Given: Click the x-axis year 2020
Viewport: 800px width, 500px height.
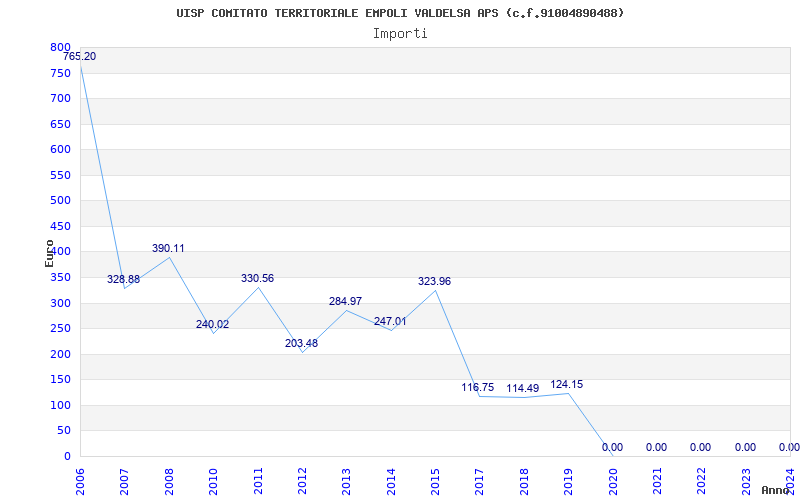Looking at the screenshot, I should tap(613, 482).
